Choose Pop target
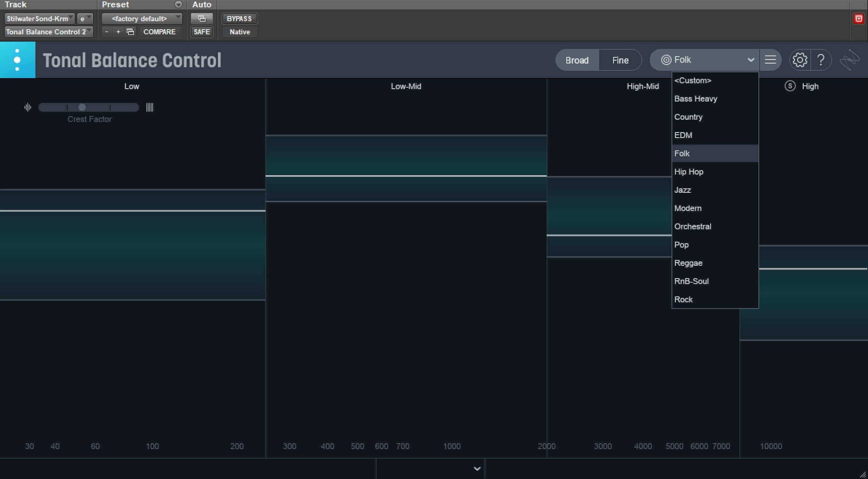Image resolution: width=868 pixels, height=479 pixels. tap(715, 245)
